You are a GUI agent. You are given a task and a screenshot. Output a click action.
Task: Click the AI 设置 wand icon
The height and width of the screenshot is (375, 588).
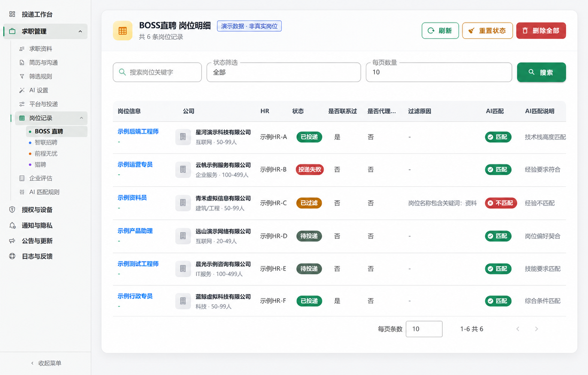pyautogui.click(x=22, y=90)
